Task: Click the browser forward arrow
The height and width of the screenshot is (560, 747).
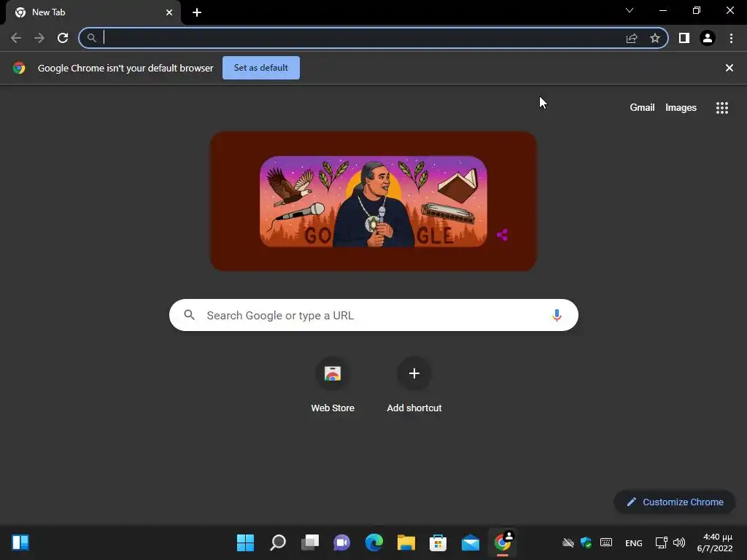Action: 39,38
